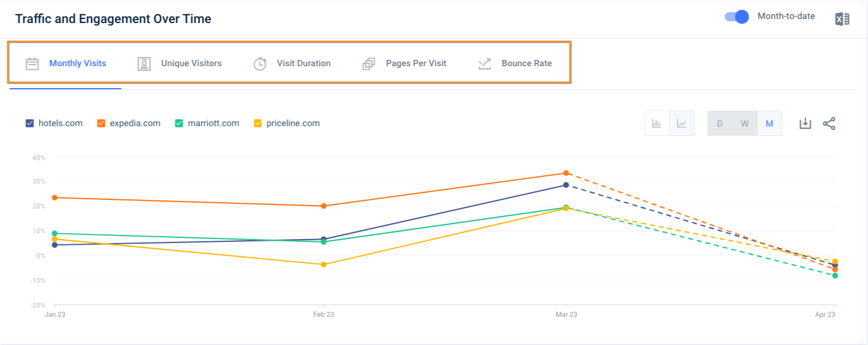The image size is (868, 345).
Task: Click the Unique Visitors person icon
Action: pyautogui.click(x=144, y=63)
